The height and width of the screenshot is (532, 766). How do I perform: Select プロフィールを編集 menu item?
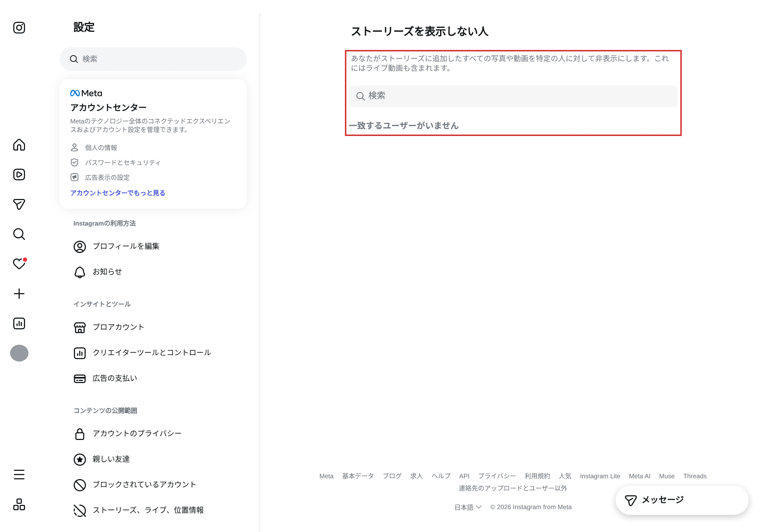click(153, 246)
